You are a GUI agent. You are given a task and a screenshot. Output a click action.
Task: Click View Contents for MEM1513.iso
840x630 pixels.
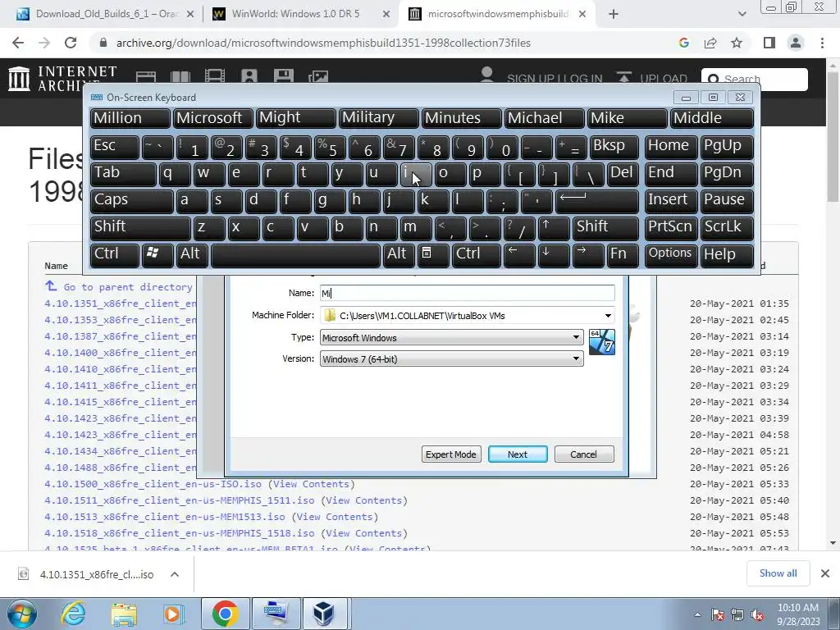click(336, 517)
